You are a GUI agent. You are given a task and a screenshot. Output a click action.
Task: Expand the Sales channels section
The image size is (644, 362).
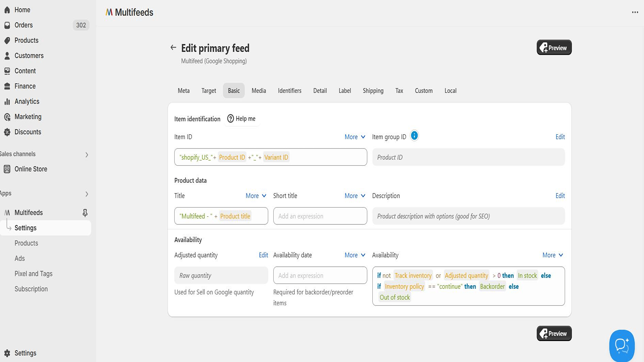click(x=87, y=154)
